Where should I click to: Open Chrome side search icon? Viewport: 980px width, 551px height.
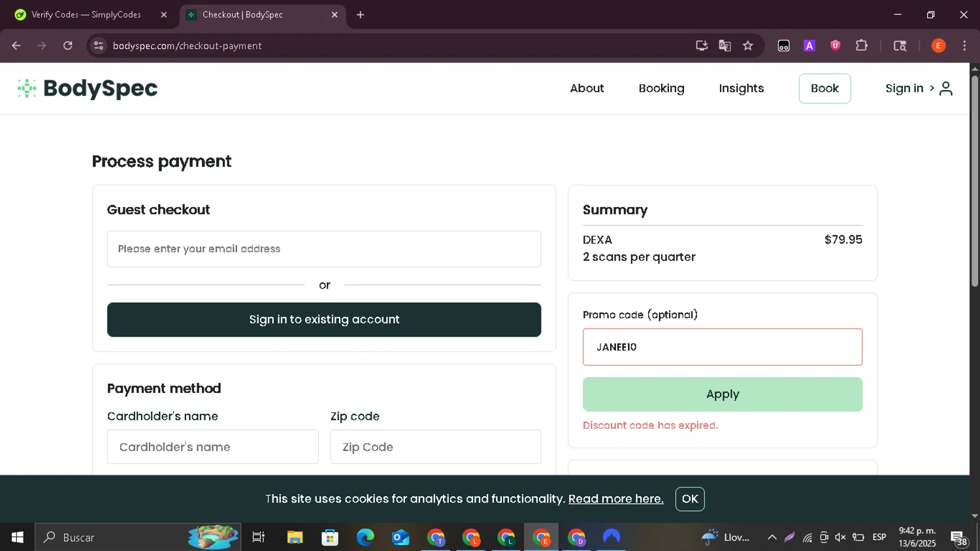(x=900, y=46)
